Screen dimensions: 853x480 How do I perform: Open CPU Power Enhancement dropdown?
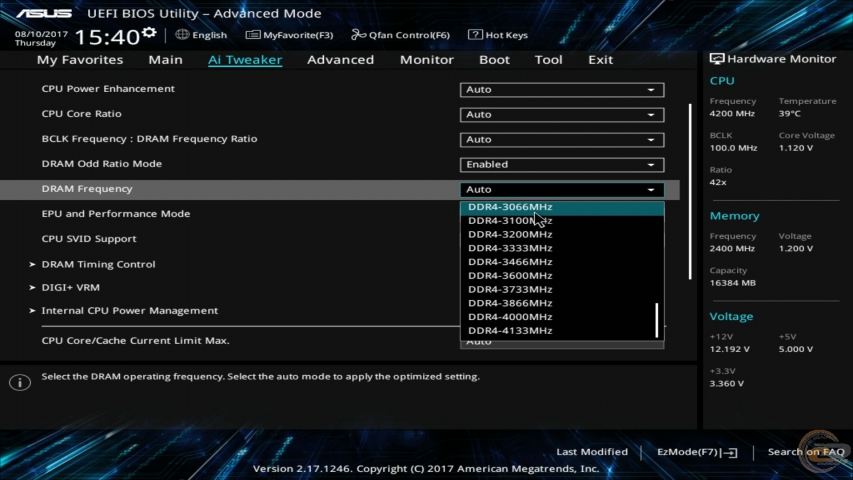click(x=562, y=89)
